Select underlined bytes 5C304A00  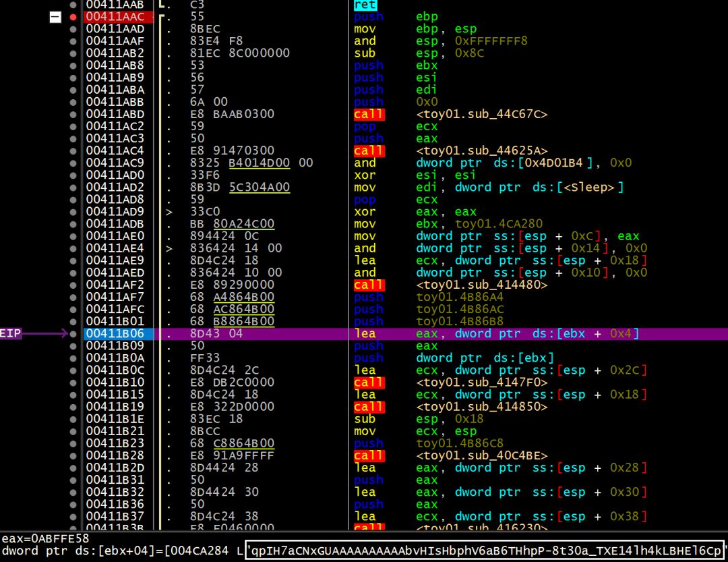259,188
